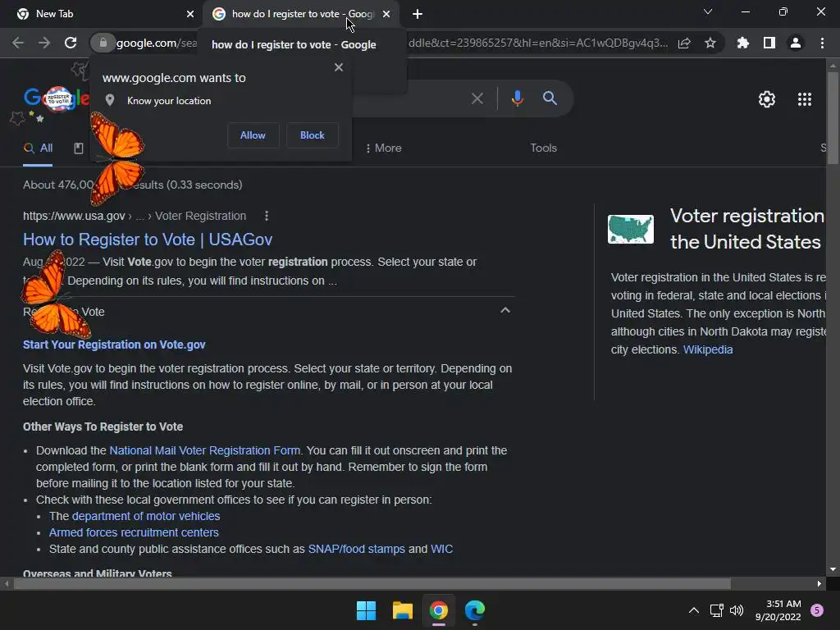The height and width of the screenshot is (630, 840).
Task: Bookmark this page with the star icon
Action: pos(710,43)
